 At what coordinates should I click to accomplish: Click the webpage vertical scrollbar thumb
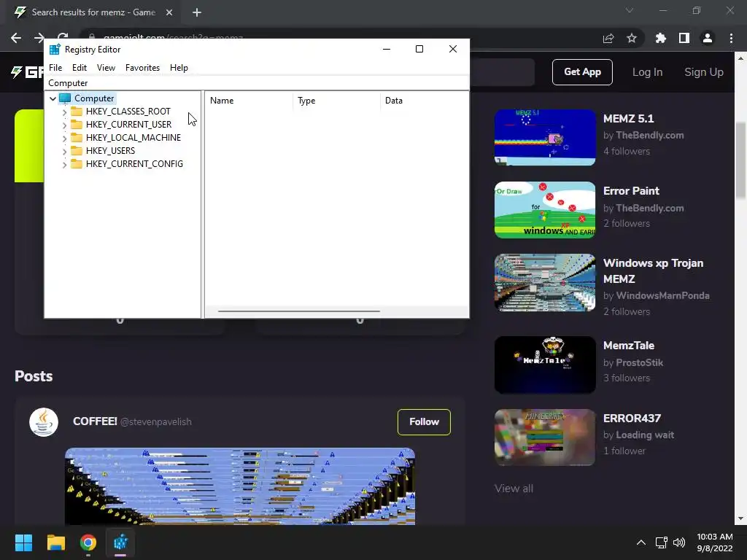coord(740,160)
